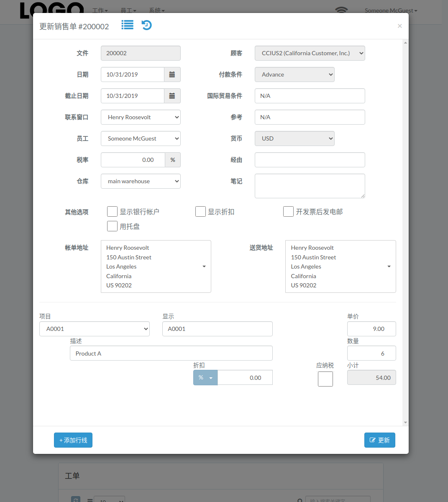The height and width of the screenshot is (502, 448).
Task: Open the 员工 menu in the navbar
Action: coord(128,10)
